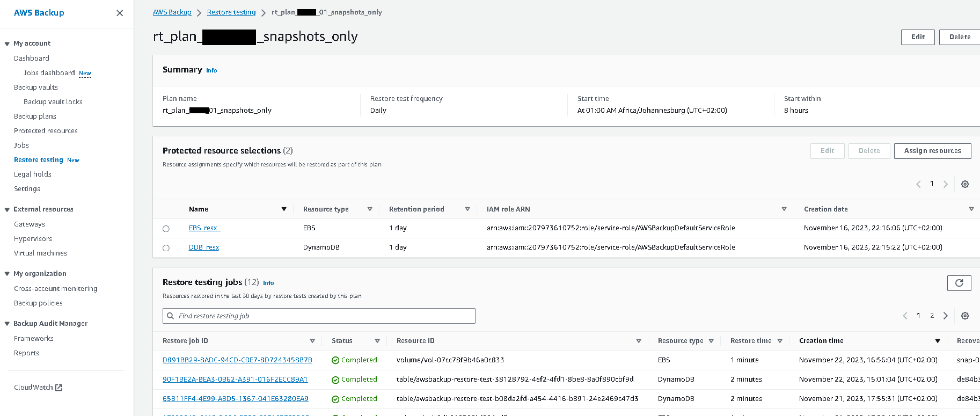Open table settings gear for protected resource selections
The width and height of the screenshot is (980, 416).
[965, 184]
